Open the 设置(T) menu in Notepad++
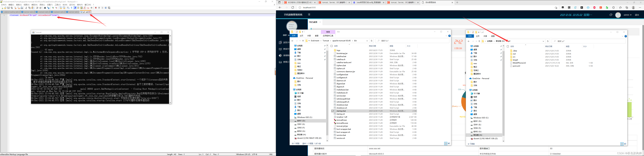The image size is (644, 156). [x=50, y=5]
